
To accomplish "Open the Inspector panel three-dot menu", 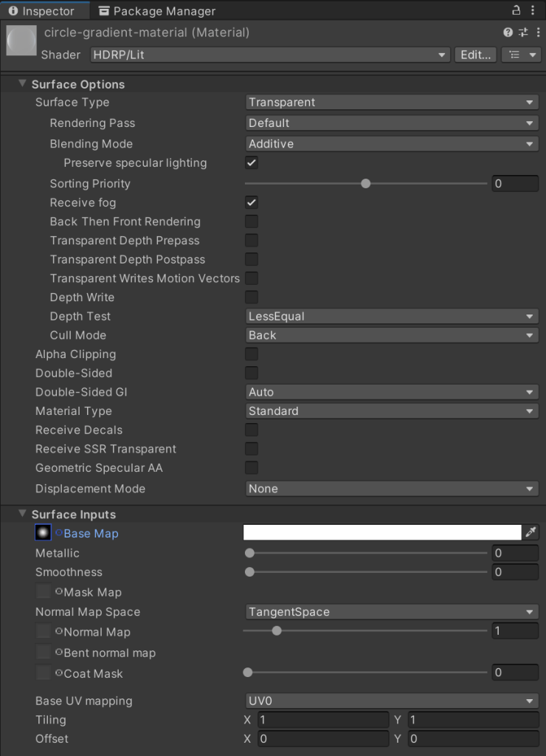I will (533, 10).
